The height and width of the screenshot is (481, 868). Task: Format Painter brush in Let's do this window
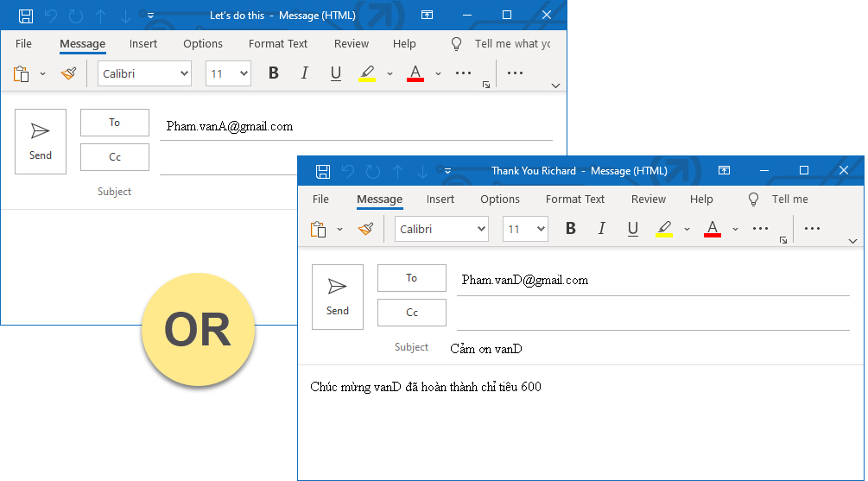coord(68,73)
